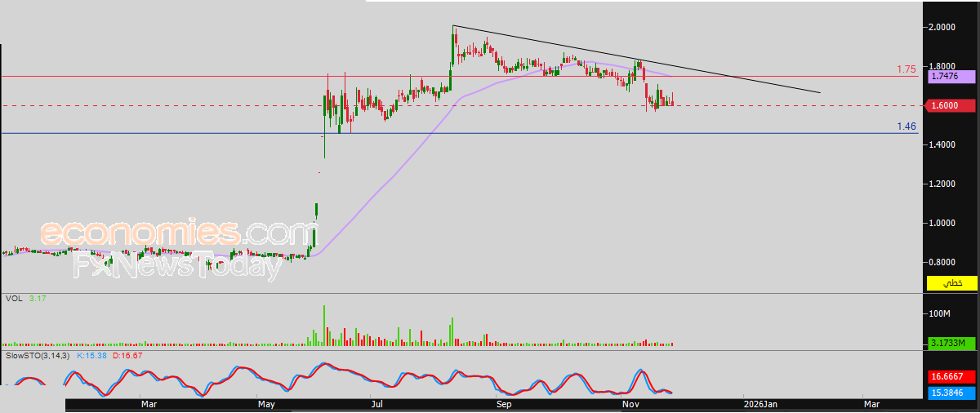The height and width of the screenshot is (413, 980).
Task: Click the SlowSTO(3,14,3) indicator label
Action: [38, 357]
